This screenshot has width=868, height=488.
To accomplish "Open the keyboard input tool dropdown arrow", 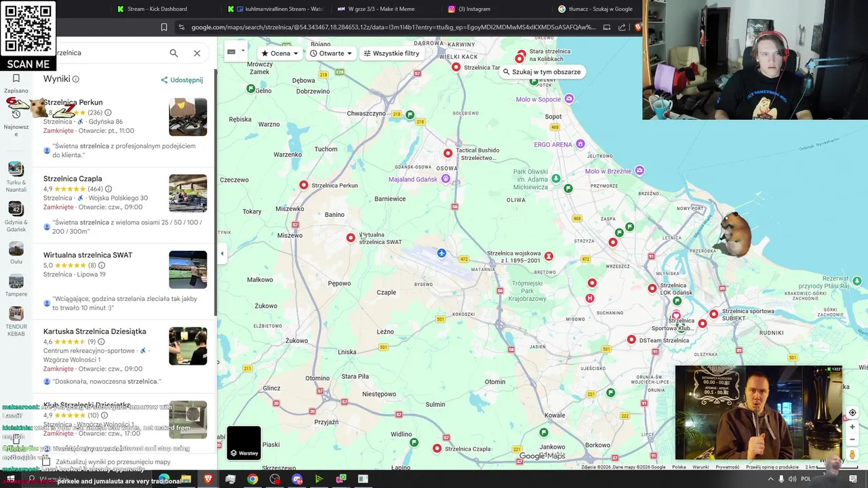I will tap(243, 51).
